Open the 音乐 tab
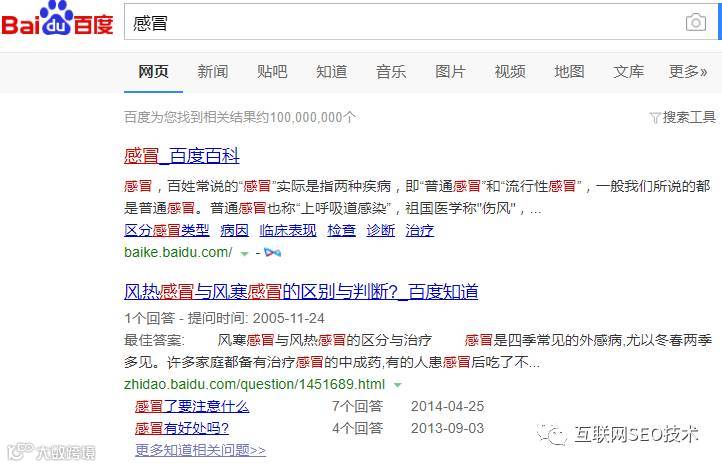The height and width of the screenshot is (467, 722). coord(390,72)
